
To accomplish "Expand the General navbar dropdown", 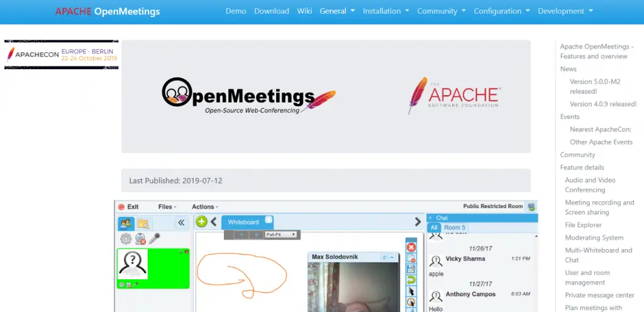I will [x=337, y=11].
